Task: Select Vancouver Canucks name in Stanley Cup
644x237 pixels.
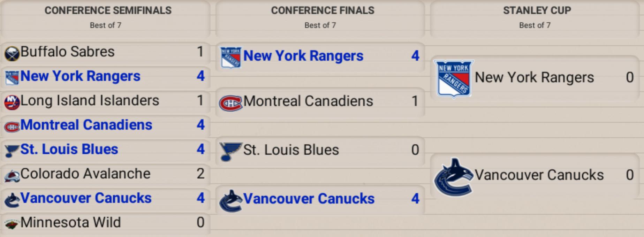Action: (539, 175)
